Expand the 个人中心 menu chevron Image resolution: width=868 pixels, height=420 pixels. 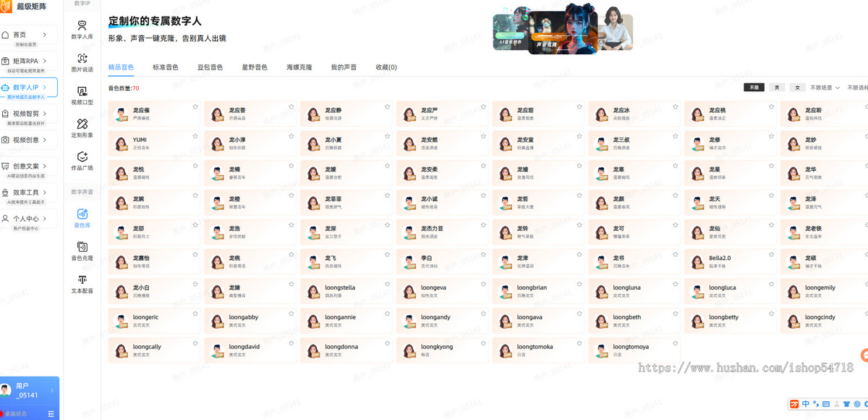[45, 219]
